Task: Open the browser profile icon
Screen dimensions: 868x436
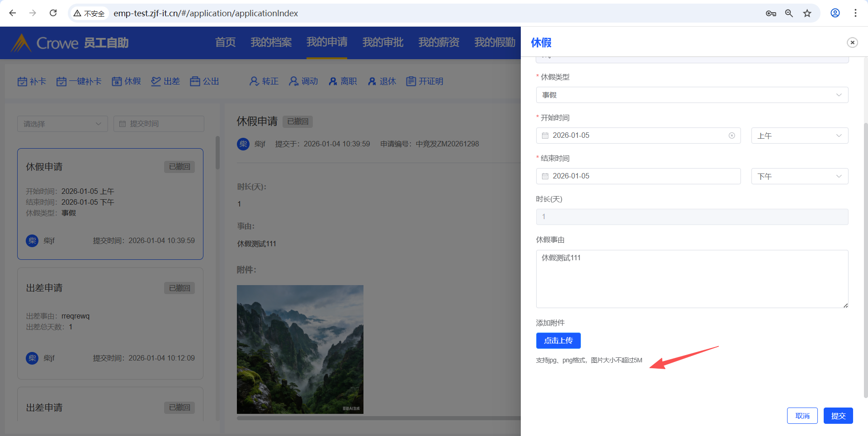Action: pyautogui.click(x=835, y=13)
